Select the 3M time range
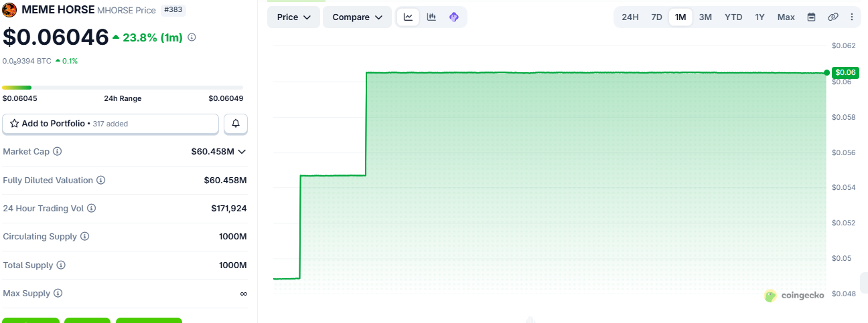 pyautogui.click(x=705, y=17)
